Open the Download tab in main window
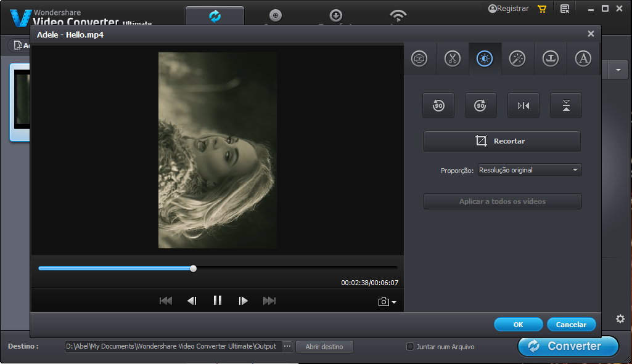This screenshot has height=364, width=632. [x=336, y=15]
